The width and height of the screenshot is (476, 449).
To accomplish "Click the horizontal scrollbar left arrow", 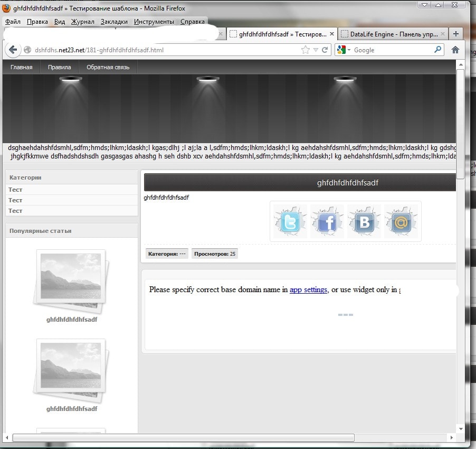I will [x=7, y=438].
